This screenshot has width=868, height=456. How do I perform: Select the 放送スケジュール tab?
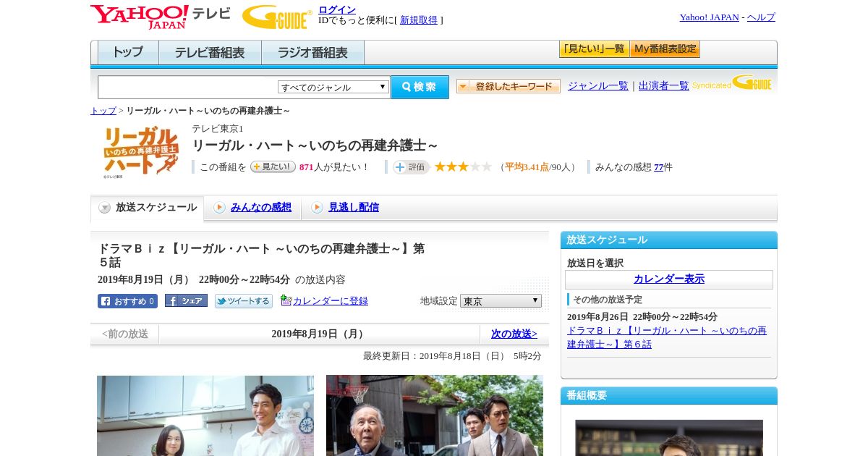coord(147,208)
